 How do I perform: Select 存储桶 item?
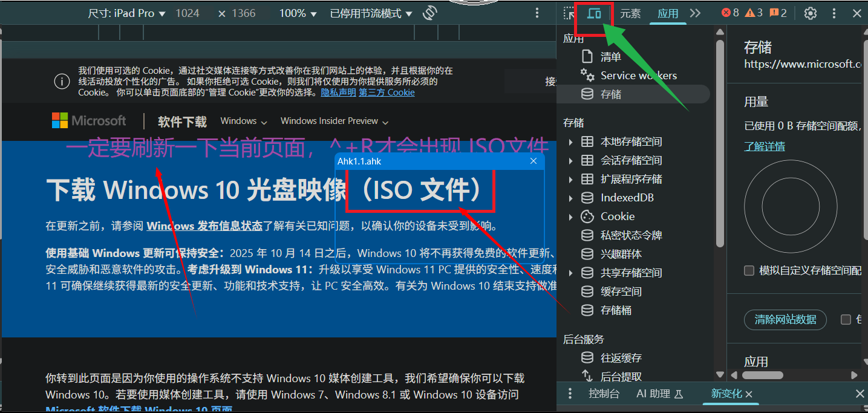[x=616, y=310]
